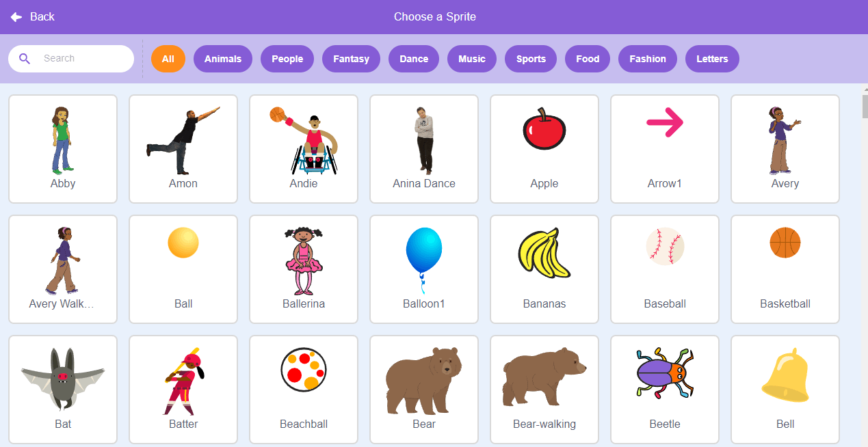Viewport: 868px width, 447px height.
Task: Filter sprites by Animals category
Action: pyautogui.click(x=223, y=59)
